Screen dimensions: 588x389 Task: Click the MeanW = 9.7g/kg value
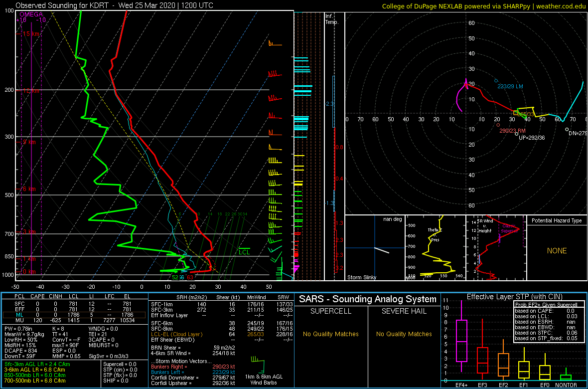click(23, 335)
